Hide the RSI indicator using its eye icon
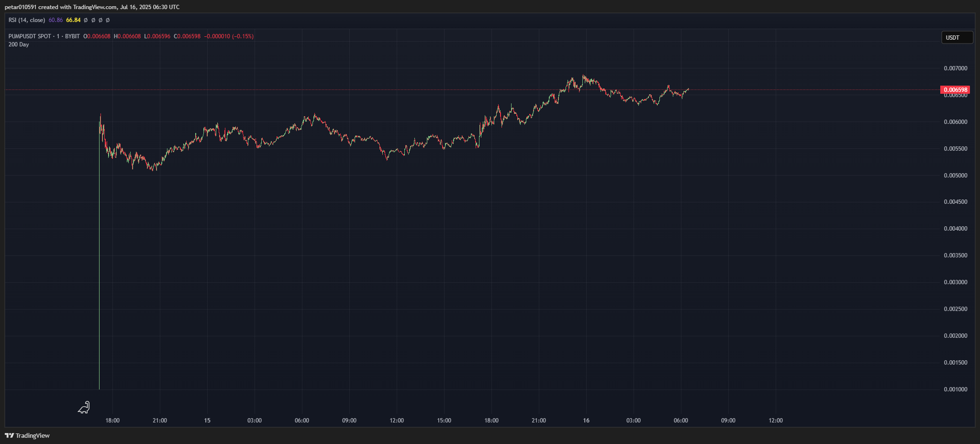 click(x=85, y=20)
